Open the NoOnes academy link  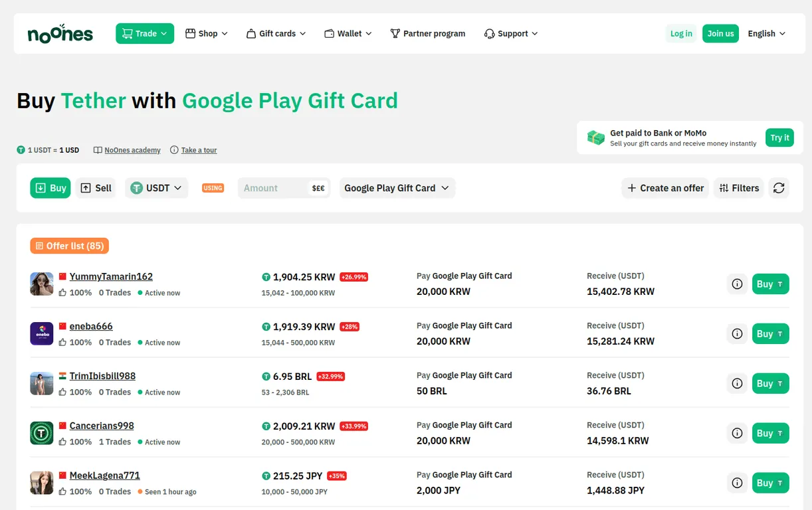pos(127,150)
